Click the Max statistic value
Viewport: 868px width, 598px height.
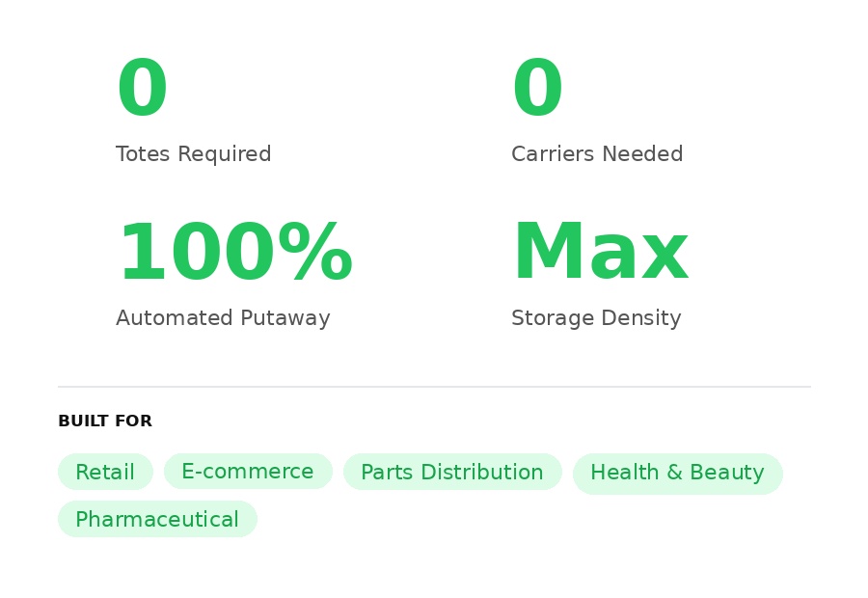tap(601, 252)
